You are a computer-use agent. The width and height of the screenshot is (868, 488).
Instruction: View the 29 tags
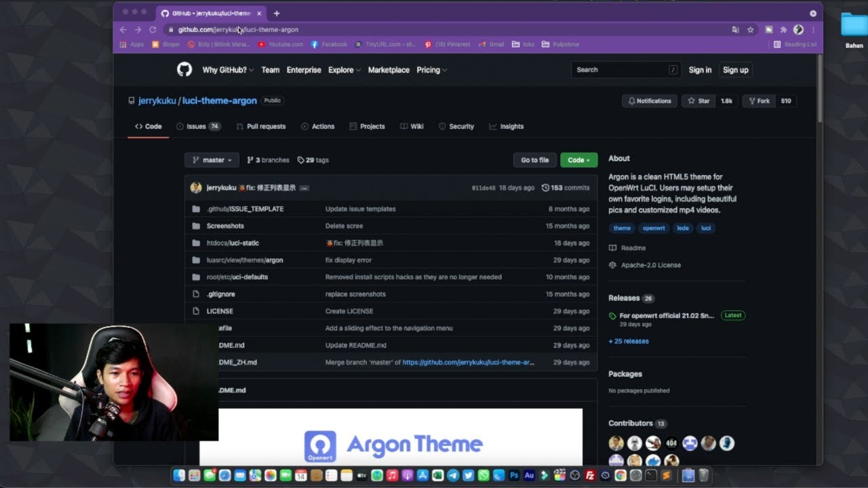coord(313,160)
